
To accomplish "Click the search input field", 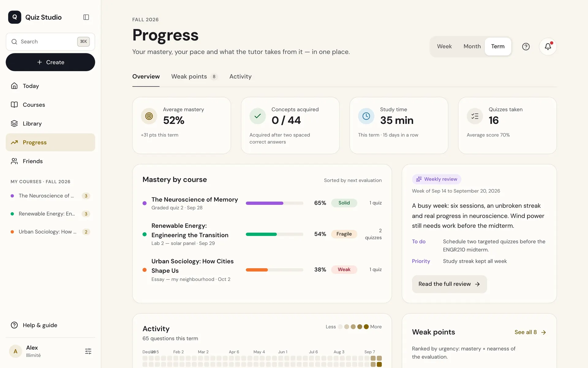I will 50,42.
